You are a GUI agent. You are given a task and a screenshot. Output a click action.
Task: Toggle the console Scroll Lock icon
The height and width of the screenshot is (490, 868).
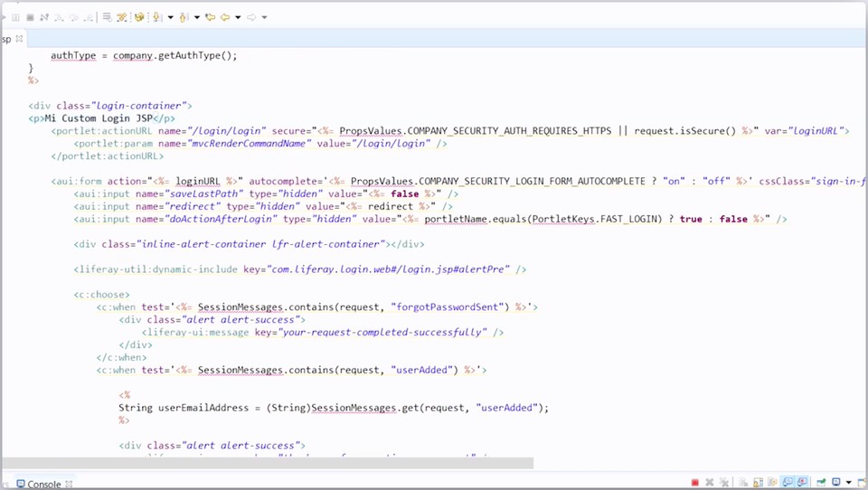tap(758, 483)
